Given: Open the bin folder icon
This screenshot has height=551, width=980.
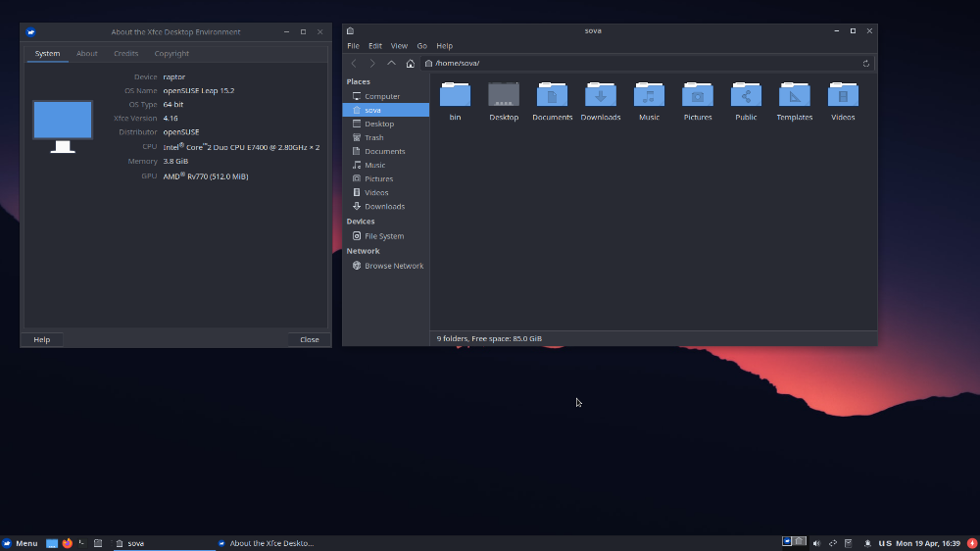Looking at the screenshot, I should (455, 94).
